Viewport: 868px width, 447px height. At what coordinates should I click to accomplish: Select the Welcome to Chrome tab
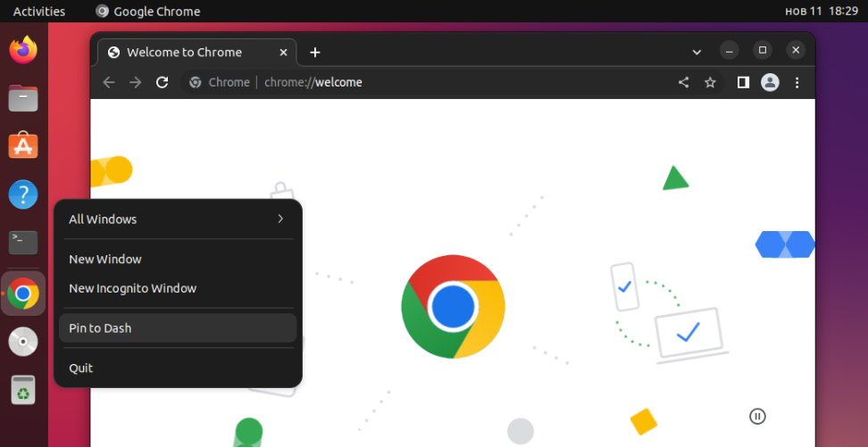point(196,53)
